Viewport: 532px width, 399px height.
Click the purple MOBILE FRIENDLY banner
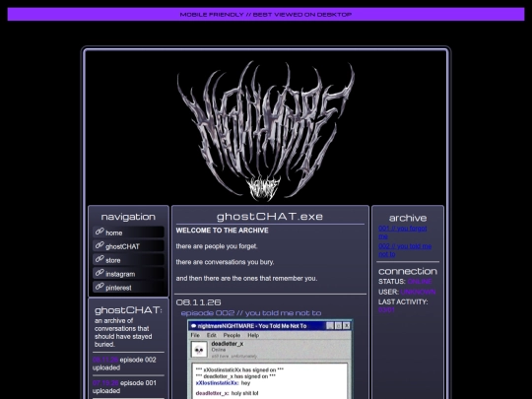(266, 14)
